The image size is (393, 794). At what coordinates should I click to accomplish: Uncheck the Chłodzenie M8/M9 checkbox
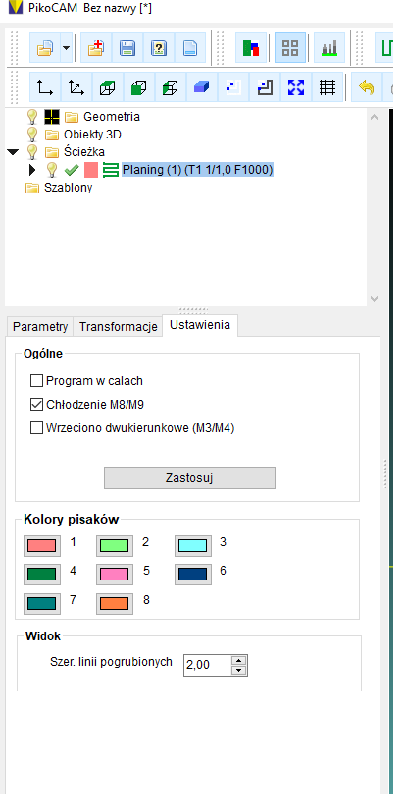point(36,404)
